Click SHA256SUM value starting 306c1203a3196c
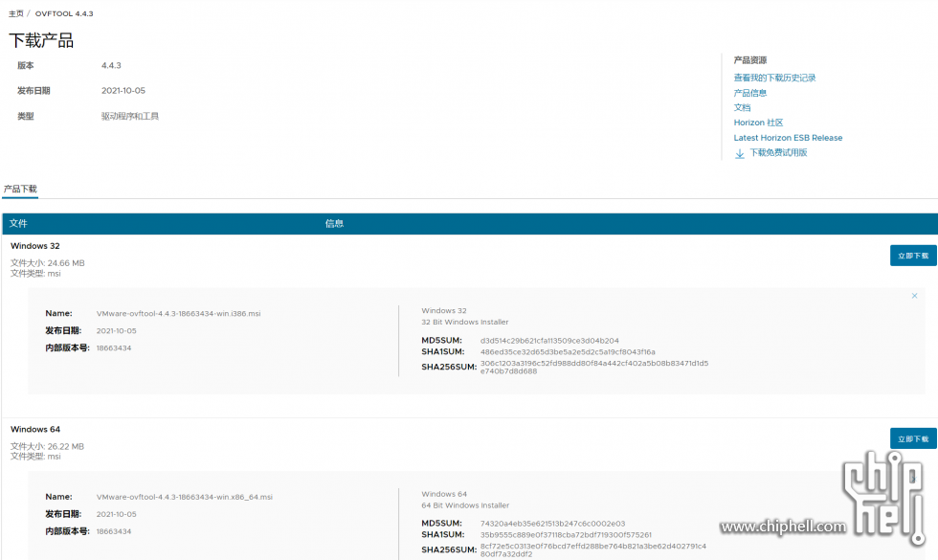 point(594,367)
